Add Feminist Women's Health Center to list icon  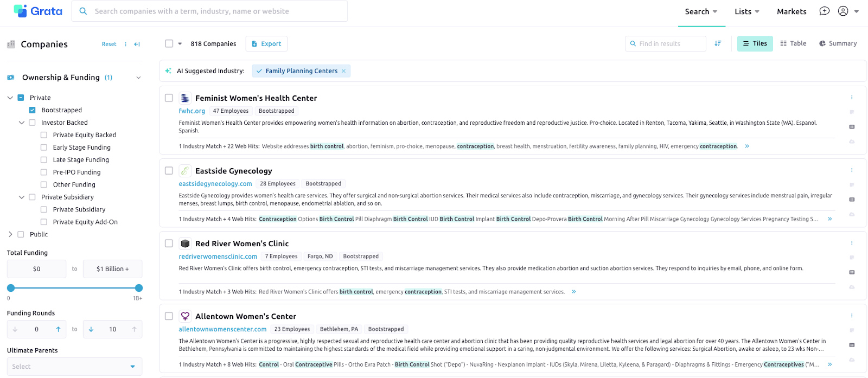(x=852, y=127)
